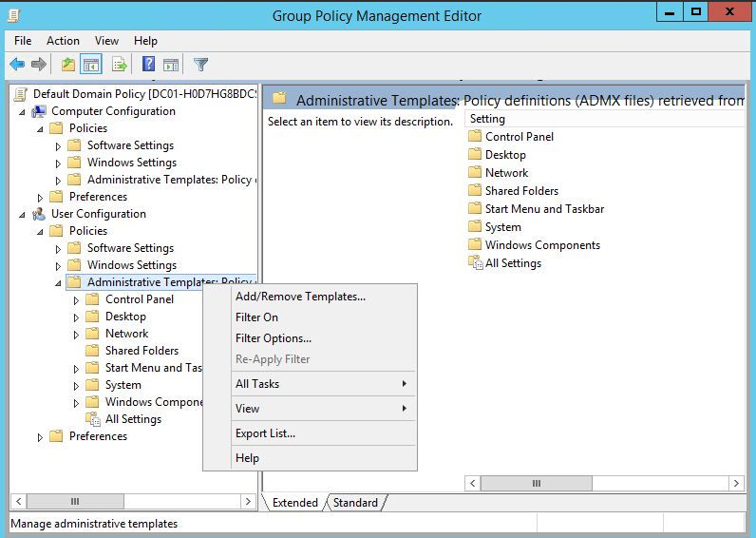Screen dimensions: 756x538
Task: Choose Filter On from context menu
Action: (310, 317)
